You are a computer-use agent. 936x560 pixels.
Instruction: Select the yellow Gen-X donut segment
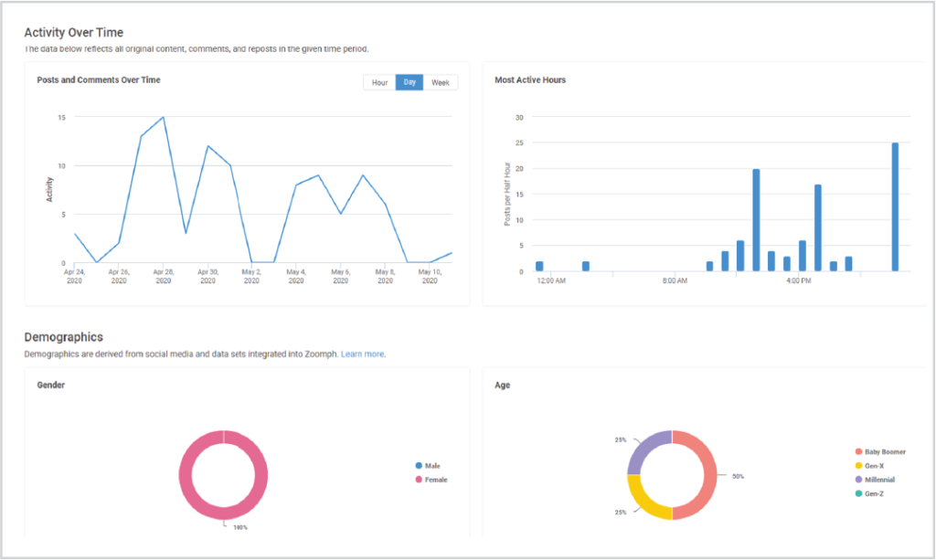pos(647,499)
